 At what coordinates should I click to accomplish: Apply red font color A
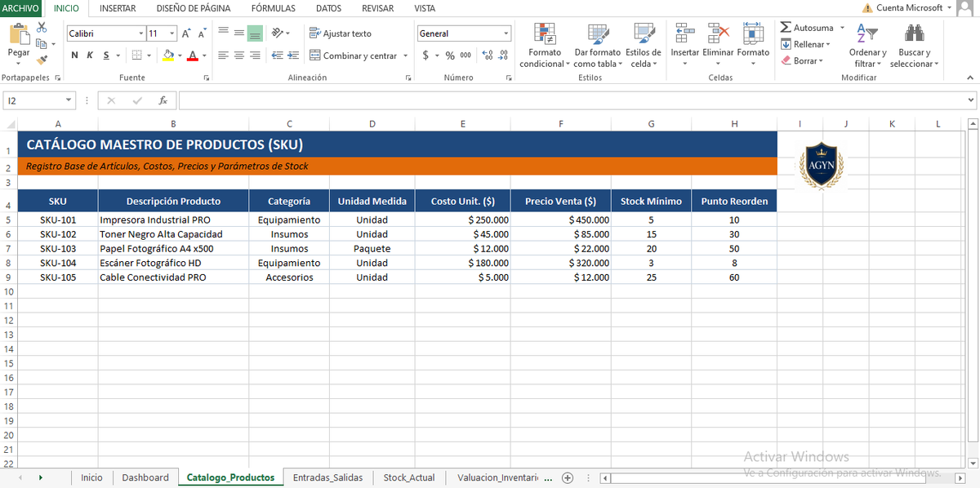(192, 55)
